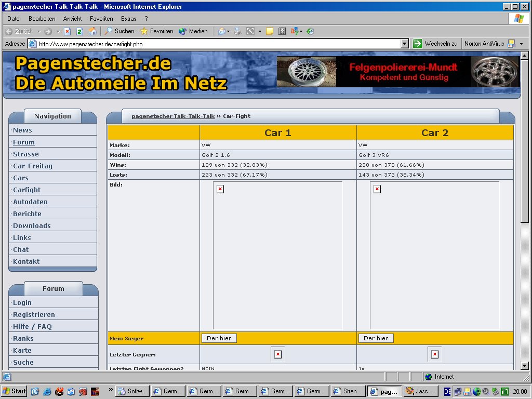Open the Downloads navigation link

point(32,225)
